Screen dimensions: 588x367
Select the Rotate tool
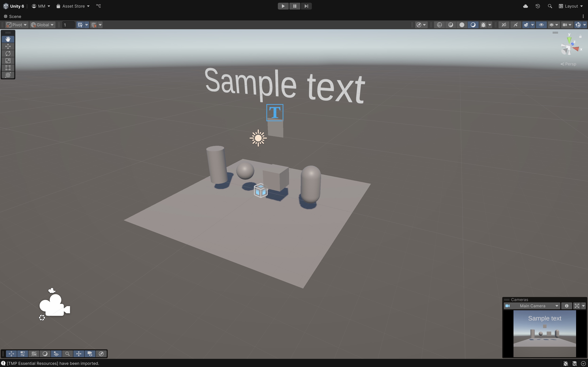[8, 53]
